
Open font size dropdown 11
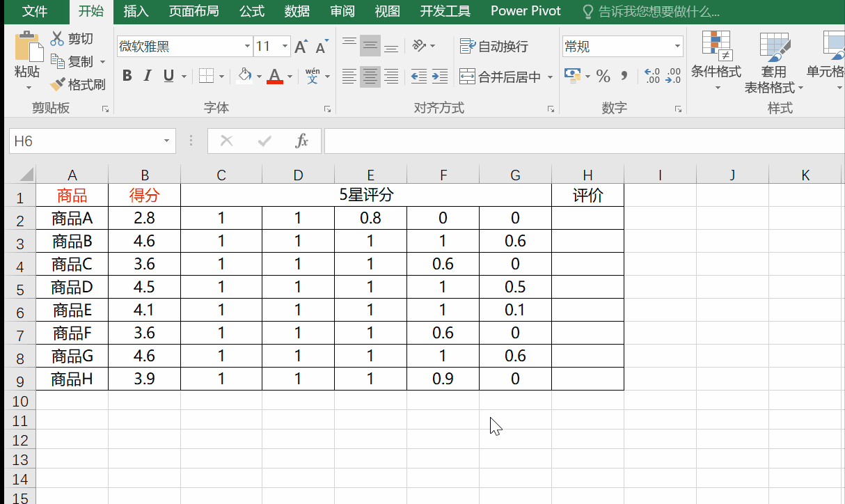point(285,47)
